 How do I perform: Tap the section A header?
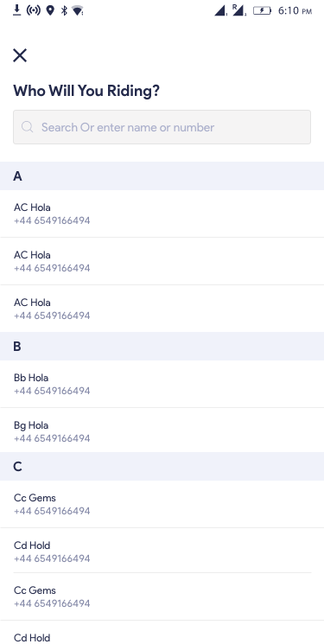coord(162,175)
